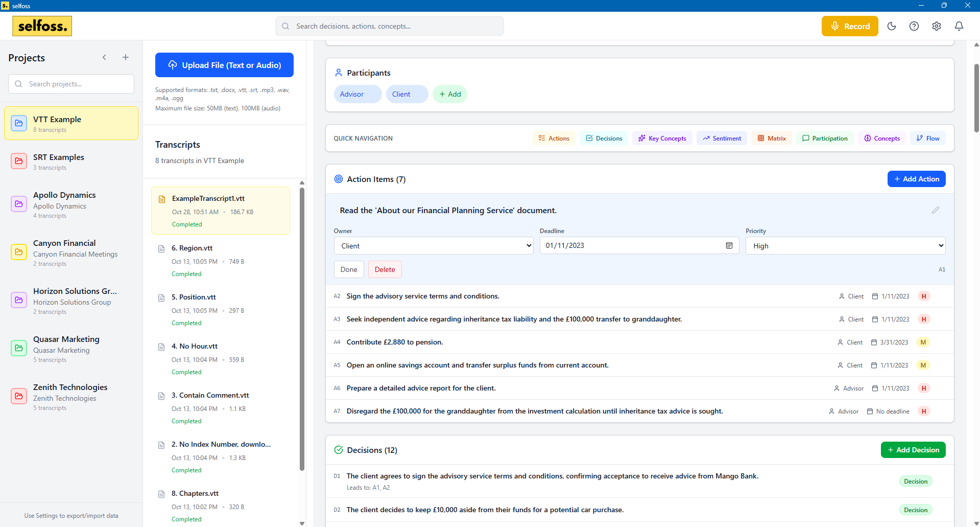Click the Advisor owner on action A6
Screen dimensions: 980x527
tap(849, 388)
